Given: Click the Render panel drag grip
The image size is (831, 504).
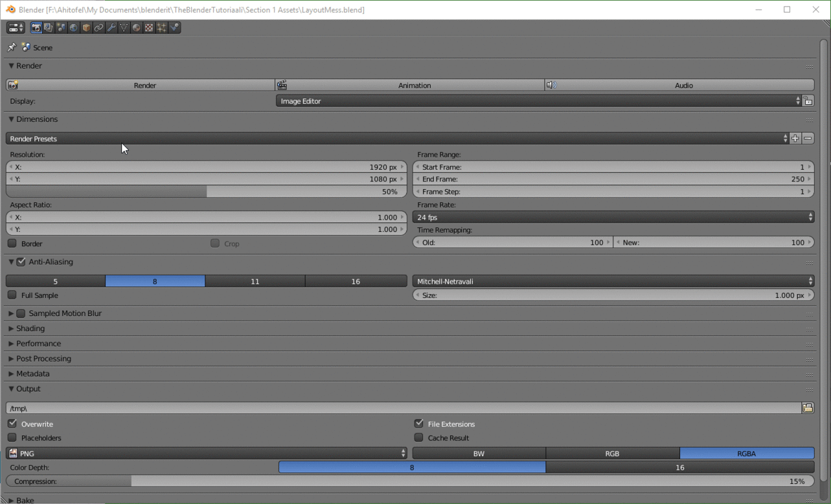Looking at the screenshot, I should coord(809,66).
